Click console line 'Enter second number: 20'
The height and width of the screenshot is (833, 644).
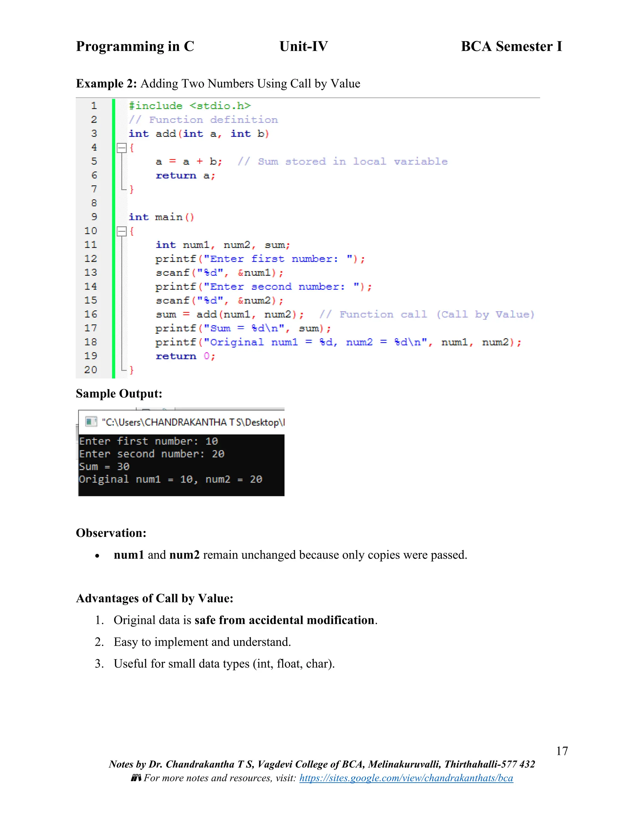tap(152, 454)
